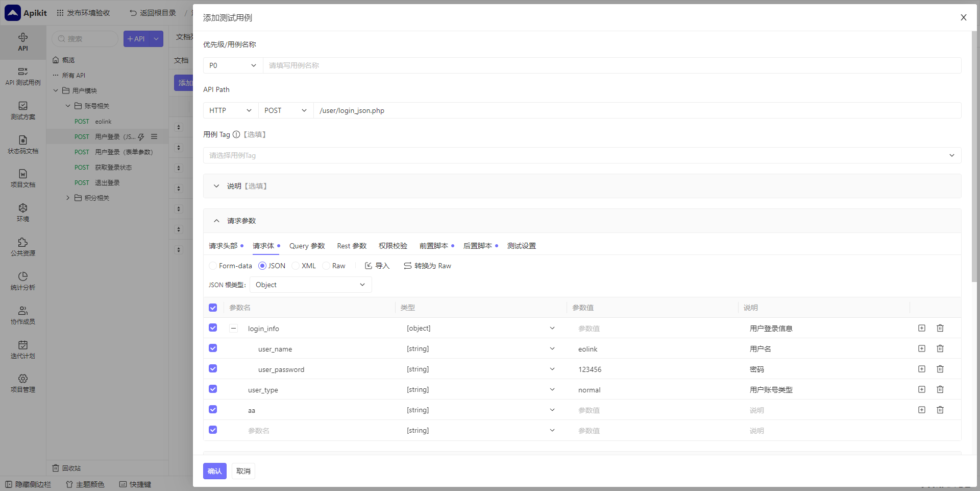Switch to the 请求头部 tab
This screenshot has width=980, height=491.
point(223,246)
